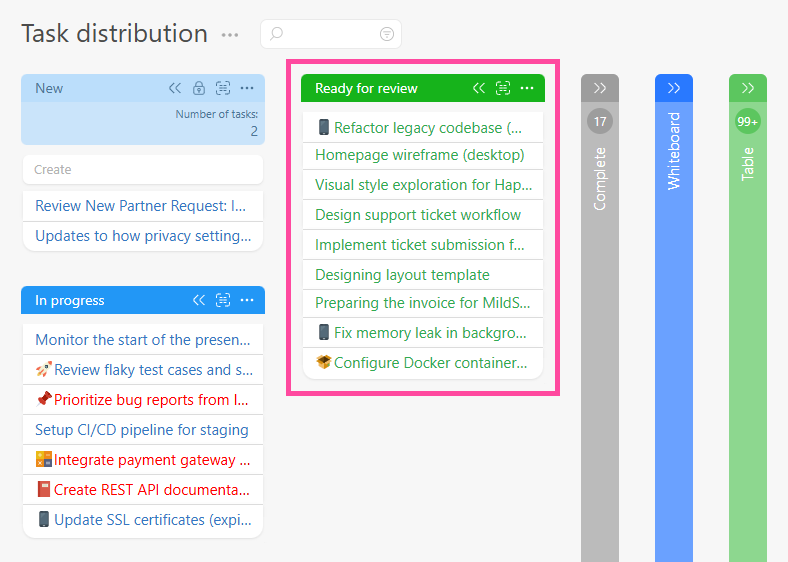Open Designing layout template task
The height and width of the screenshot is (562, 788).
[402, 275]
